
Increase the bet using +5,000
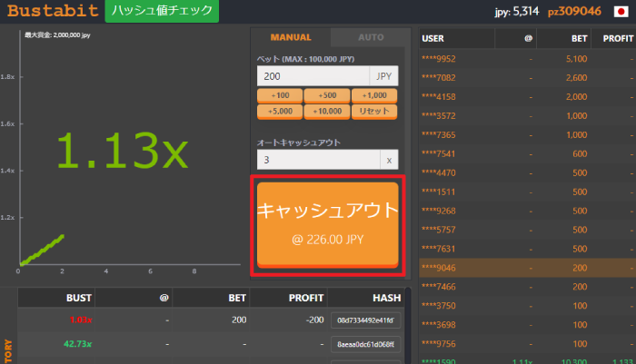279,112
